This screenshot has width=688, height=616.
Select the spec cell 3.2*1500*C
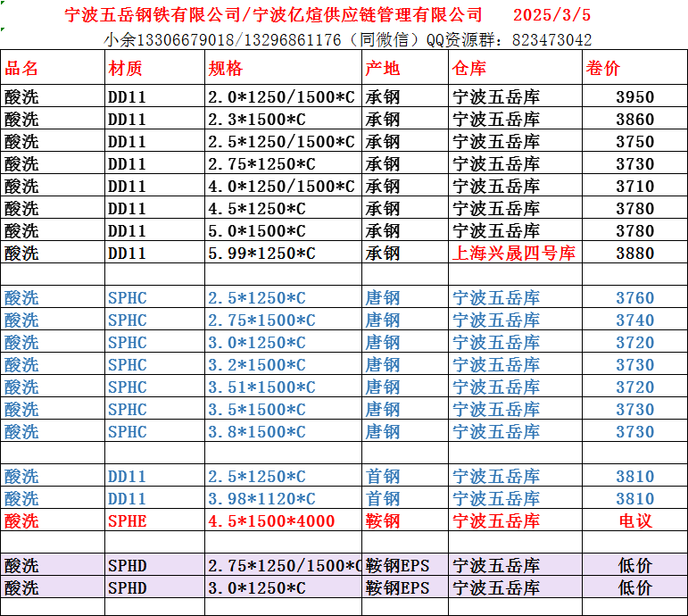pyautogui.click(x=284, y=364)
